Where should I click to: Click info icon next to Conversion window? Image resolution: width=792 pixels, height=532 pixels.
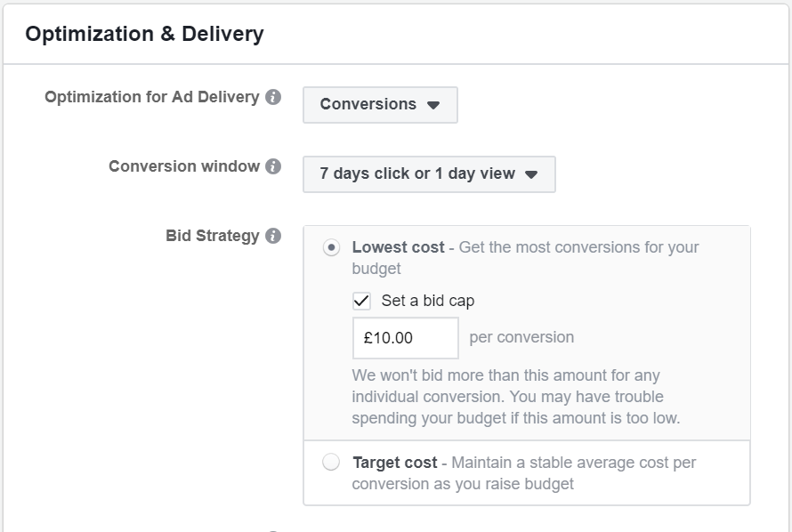pos(273,166)
